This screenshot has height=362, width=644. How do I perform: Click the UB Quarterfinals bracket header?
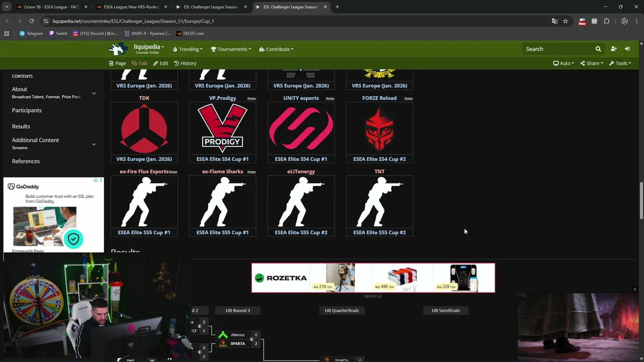pos(342,310)
